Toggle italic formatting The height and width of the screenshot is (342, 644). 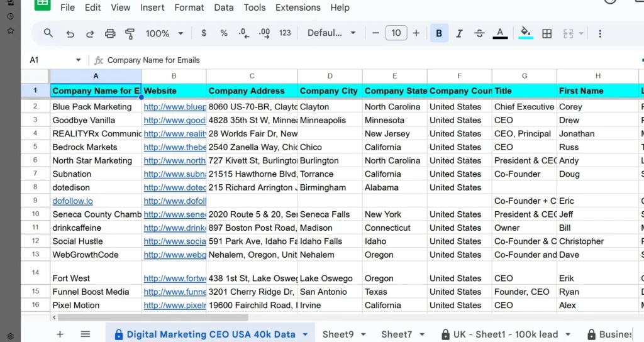[x=459, y=33]
